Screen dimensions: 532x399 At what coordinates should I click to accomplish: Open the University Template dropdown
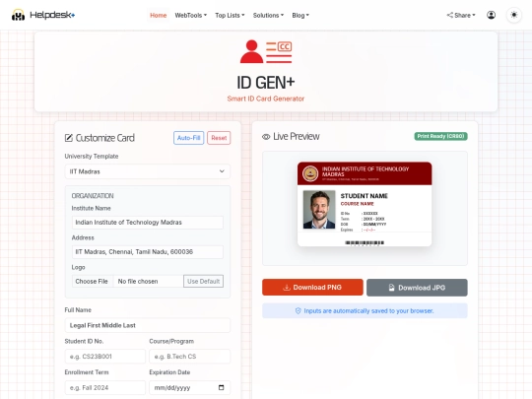click(148, 171)
